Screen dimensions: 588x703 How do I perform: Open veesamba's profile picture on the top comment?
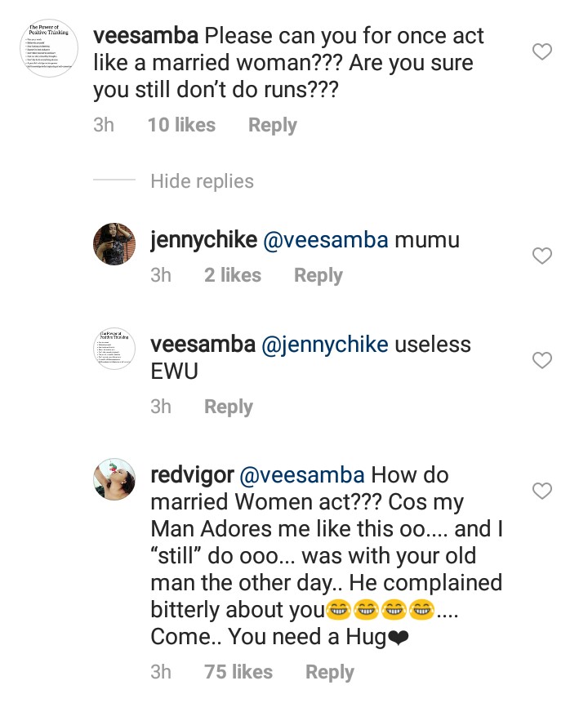(x=48, y=49)
